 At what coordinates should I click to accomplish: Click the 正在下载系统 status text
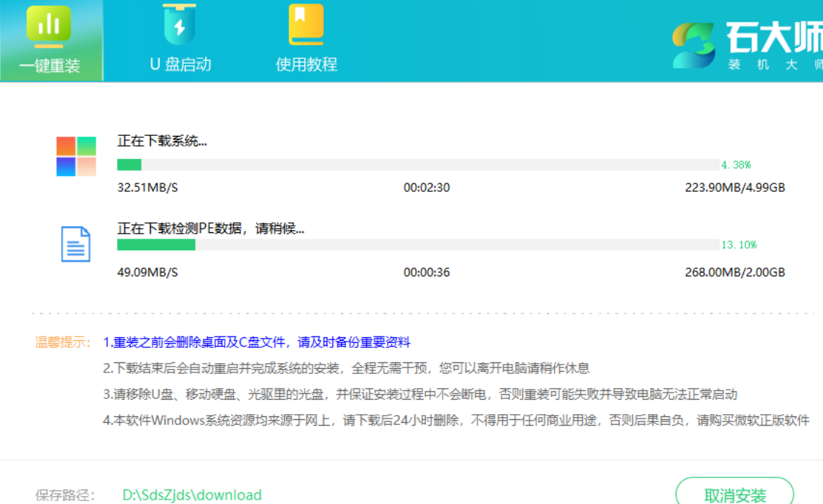(x=162, y=141)
